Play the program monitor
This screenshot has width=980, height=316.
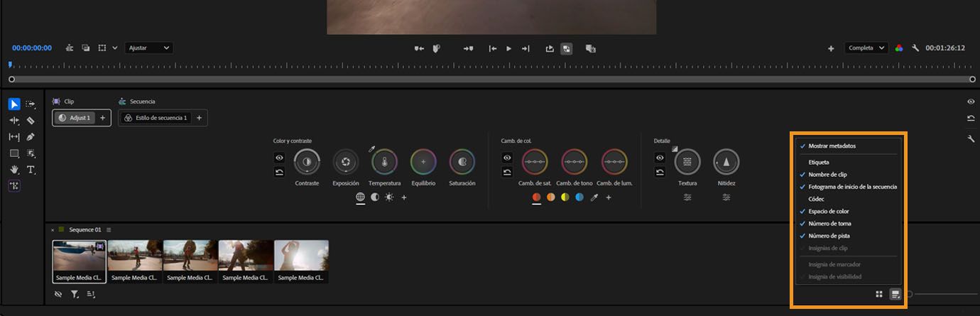(x=508, y=48)
